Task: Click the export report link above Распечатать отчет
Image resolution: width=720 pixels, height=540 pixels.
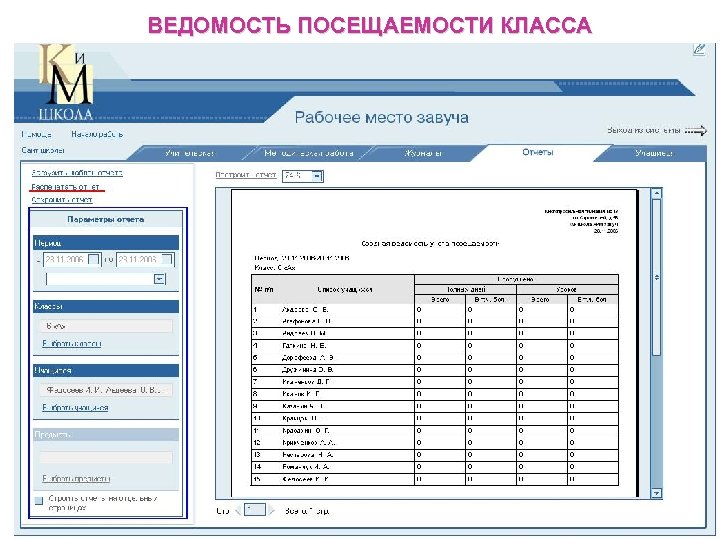Action: (77, 173)
